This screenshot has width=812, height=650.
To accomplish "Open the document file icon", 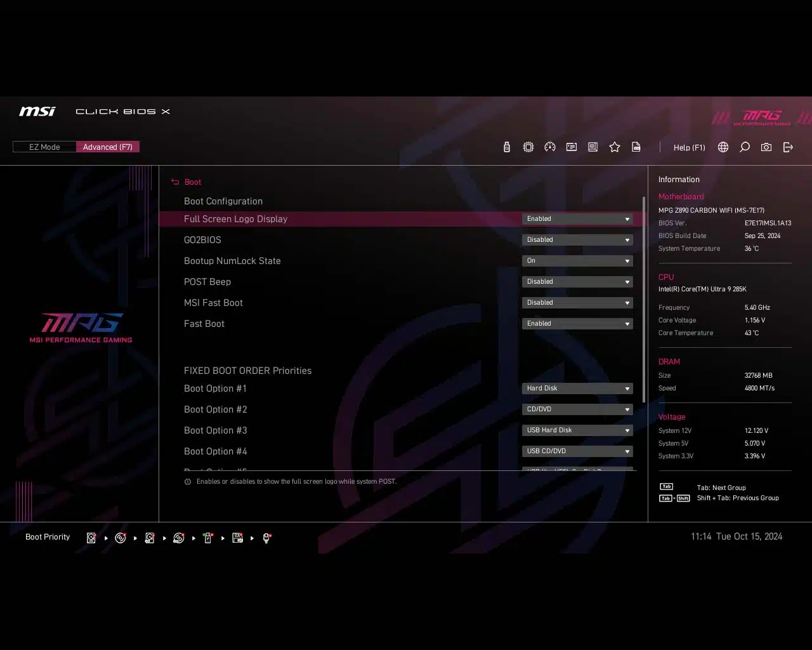I will (636, 147).
